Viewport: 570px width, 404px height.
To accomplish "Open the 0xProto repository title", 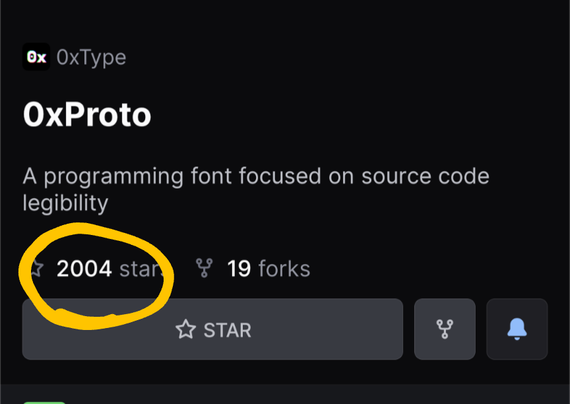I will point(87,115).
